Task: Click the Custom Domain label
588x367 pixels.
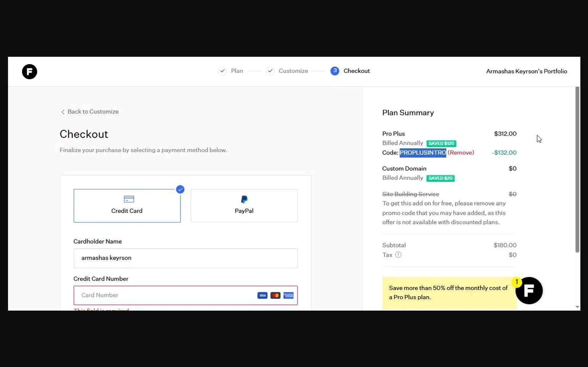Action: (404, 168)
